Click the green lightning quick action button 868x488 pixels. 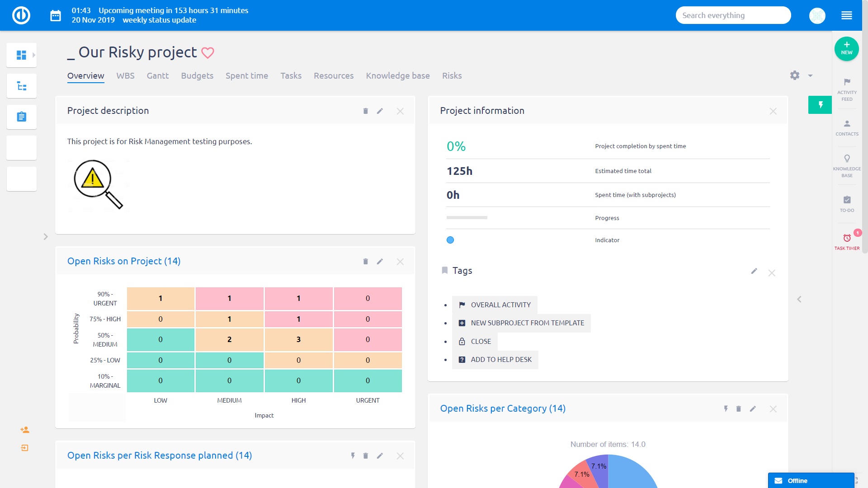pyautogui.click(x=820, y=105)
